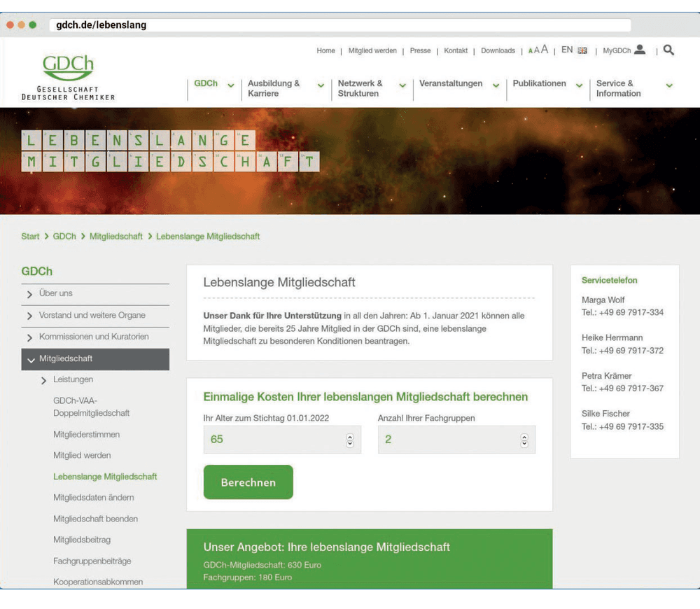Click the age input field showing 65
The image size is (700, 609).
tap(282, 440)
